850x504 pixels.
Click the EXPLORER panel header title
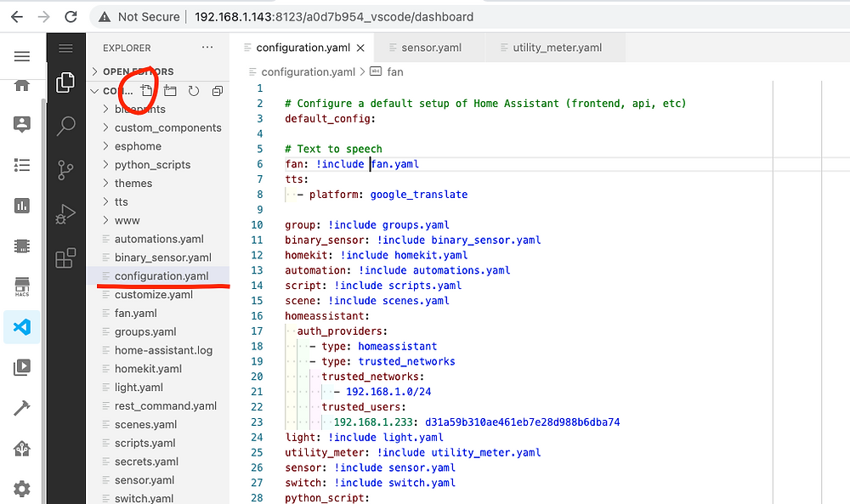[x=127, y=48]
